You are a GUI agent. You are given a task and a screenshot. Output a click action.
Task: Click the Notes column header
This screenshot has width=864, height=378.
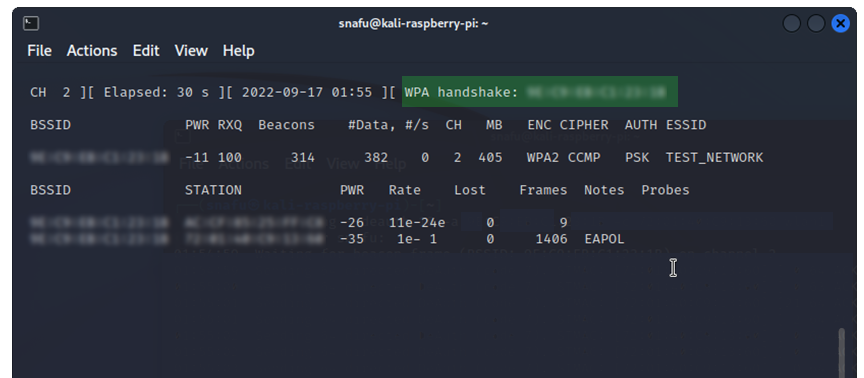point(604,191)
